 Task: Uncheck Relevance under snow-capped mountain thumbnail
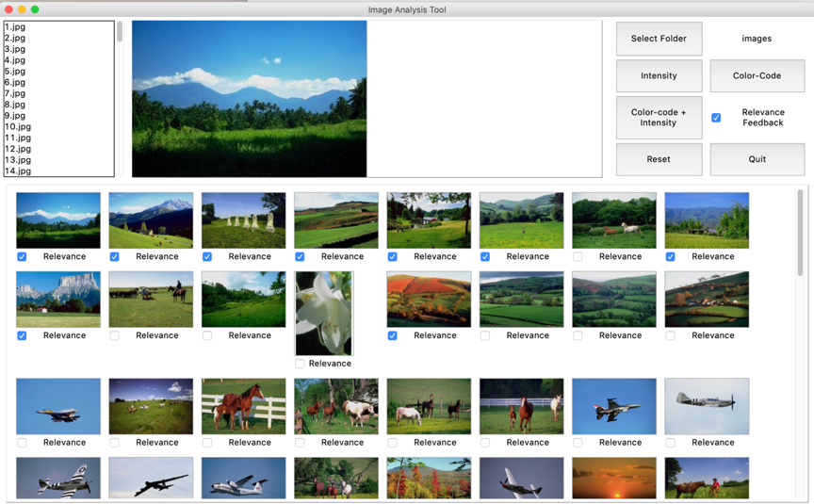pos(115,256)
